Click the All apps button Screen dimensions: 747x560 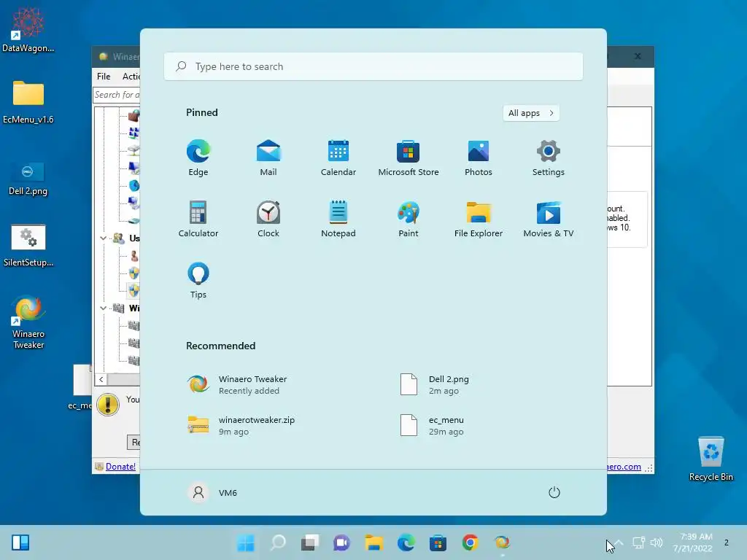click(531, 113)
